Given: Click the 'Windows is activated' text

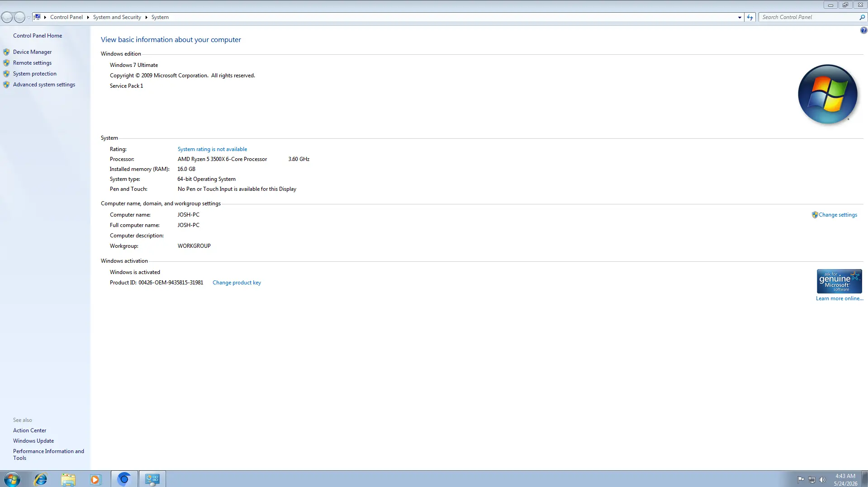Looking at the screenshot, I should [135, 272].
